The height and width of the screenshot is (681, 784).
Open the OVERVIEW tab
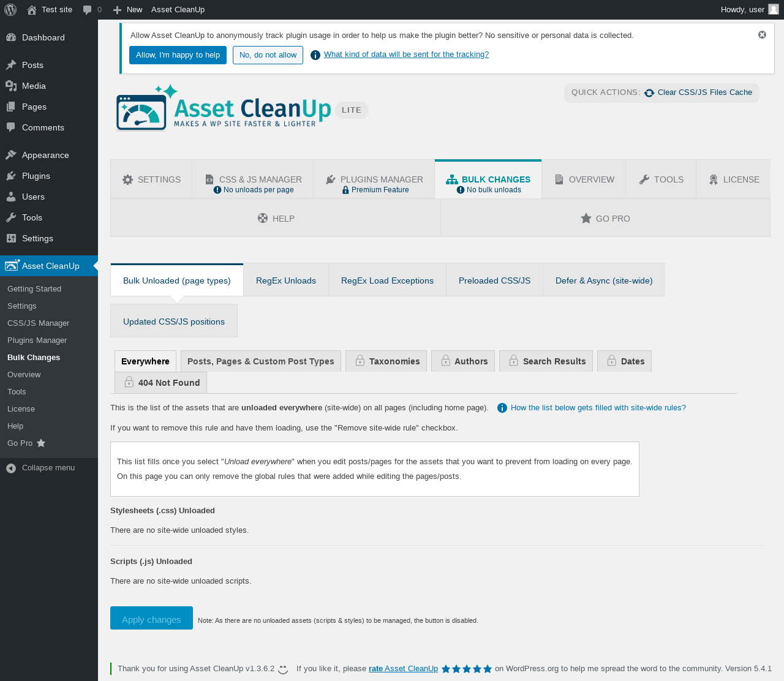tap(584, 179)
